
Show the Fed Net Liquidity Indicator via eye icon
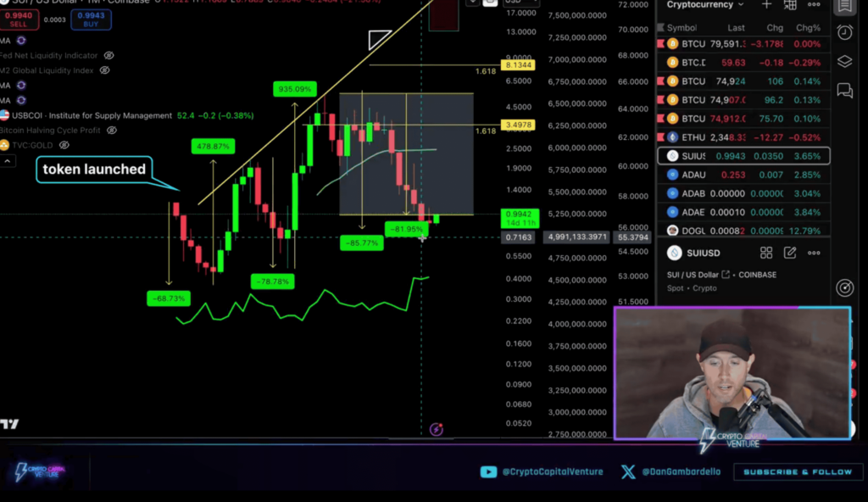pyautogui.click(x=109, y=55)
